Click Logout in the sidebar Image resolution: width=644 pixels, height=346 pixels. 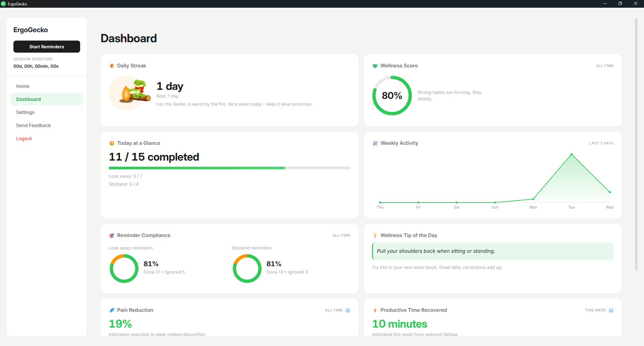(24, 138)
